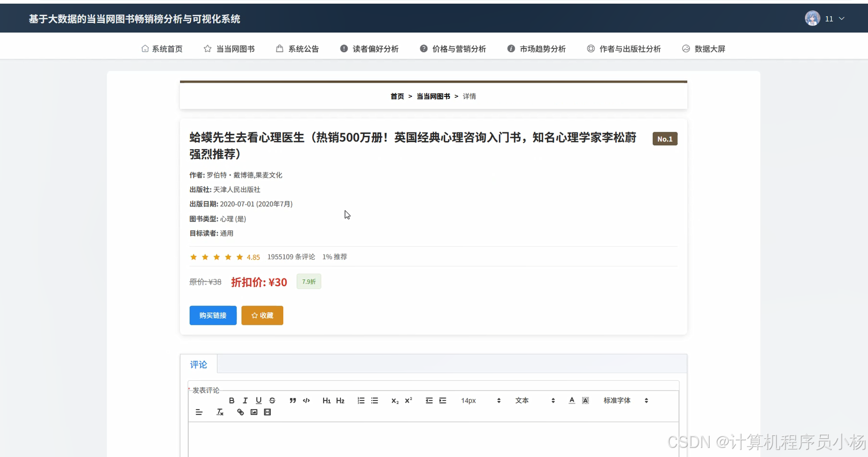Click the 首页 breadcrumb link
868x457 pixels.
coord(397,96)
